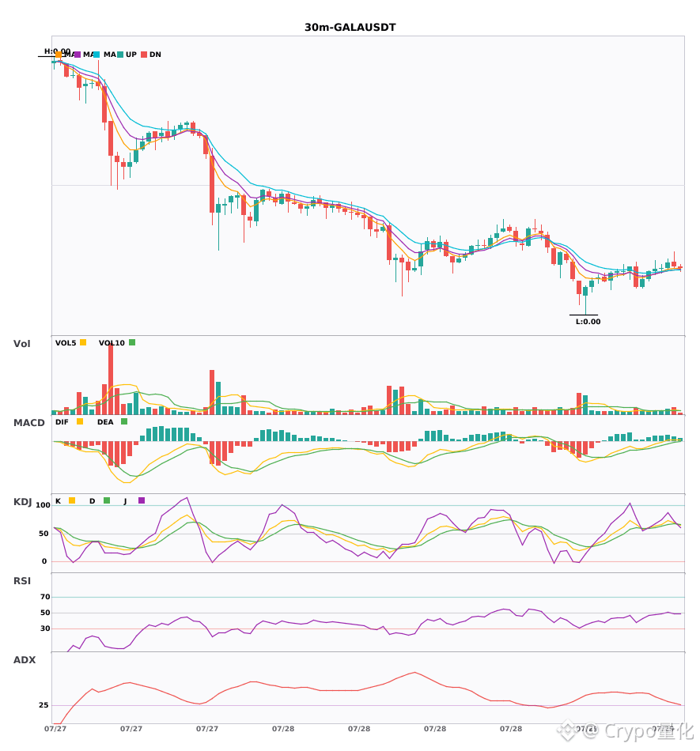Click the chart title 30m-GALAUSDT
Image resolution: width=700 pixels, height=751 pixels.
(x=350, y=28)
